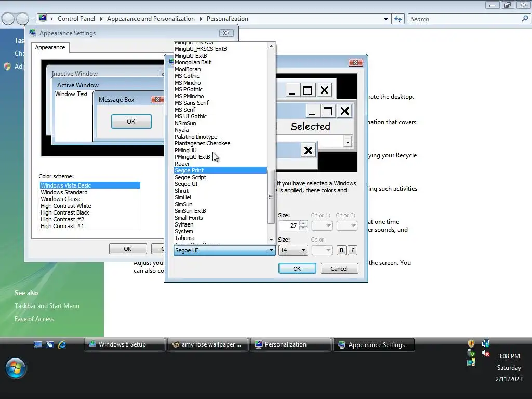Select Windows Classic color scheme
This screenshot has width=532, height=399.
coord(90,199)
